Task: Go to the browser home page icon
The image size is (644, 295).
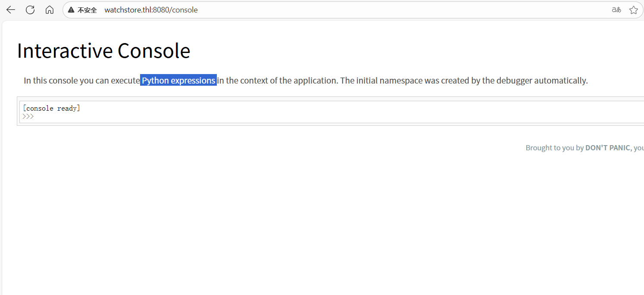Action: 50,10
